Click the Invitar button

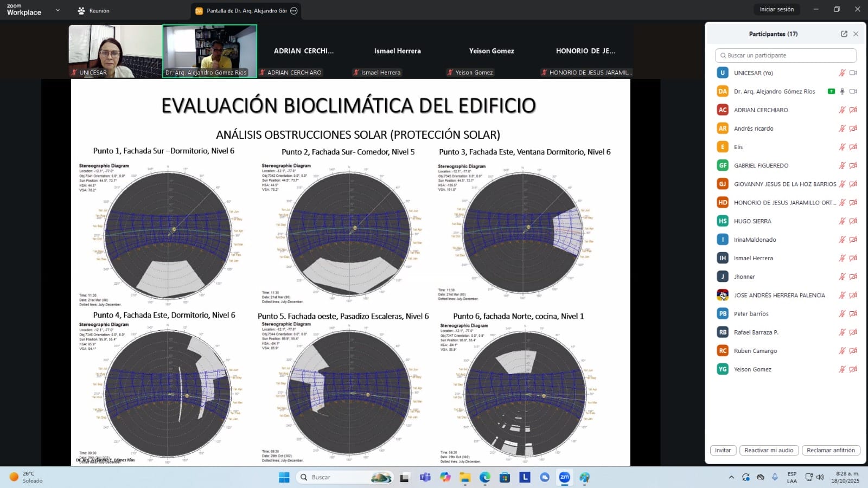click(x=723, y=450)
